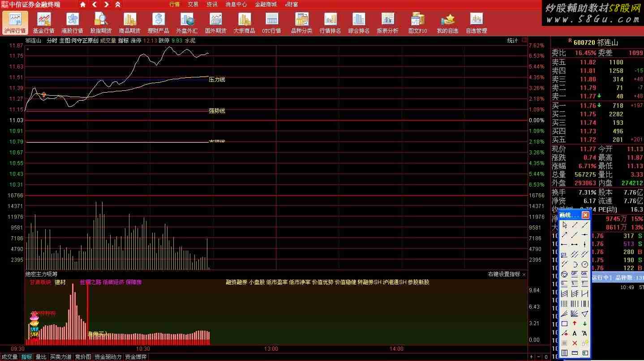The width and height of the screenshot is (644, 361).
Task: Go to home via house icon
Action: click(x=83, y=4)
